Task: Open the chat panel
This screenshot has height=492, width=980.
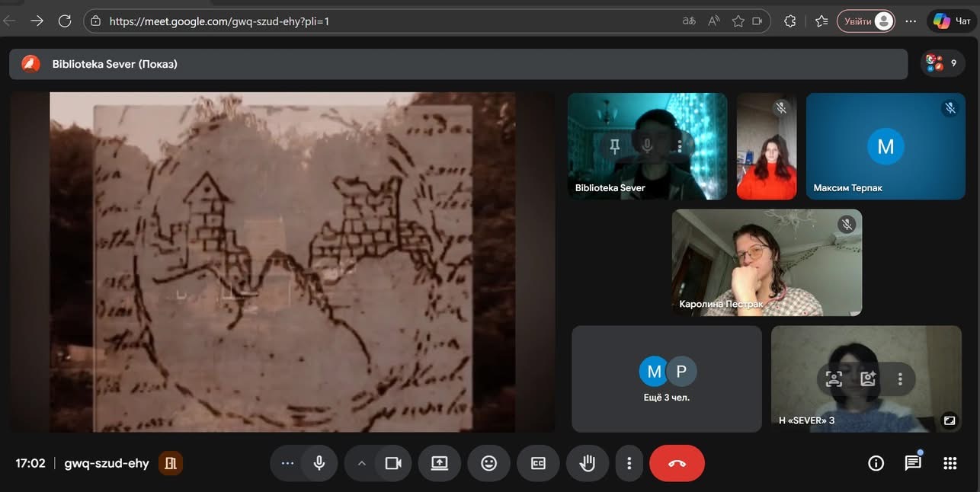Action: click(x=913, y=463)
